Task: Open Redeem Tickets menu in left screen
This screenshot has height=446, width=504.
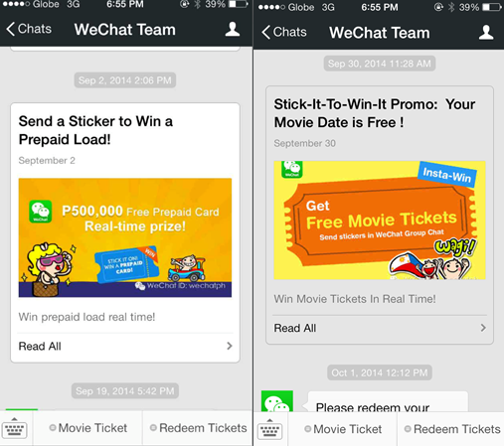Action: 198,428
